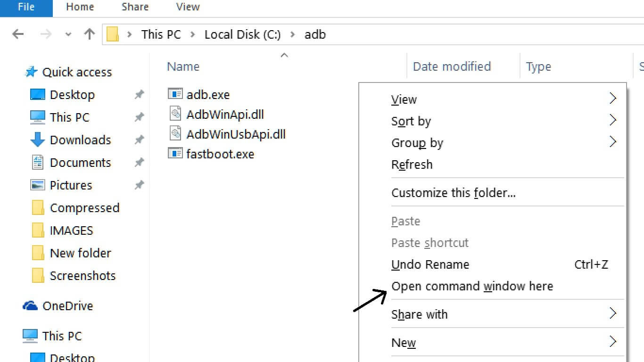Click the OneDrive cloud icon
Image resolution: width=644 pixels, height=362 pixels.
[x=30, y=306]
